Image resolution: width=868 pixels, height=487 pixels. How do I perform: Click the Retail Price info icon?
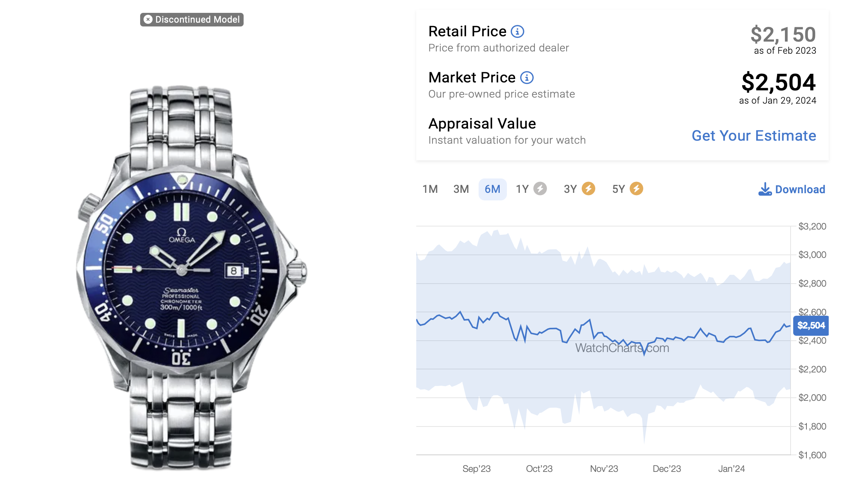[x=517, y=31]
